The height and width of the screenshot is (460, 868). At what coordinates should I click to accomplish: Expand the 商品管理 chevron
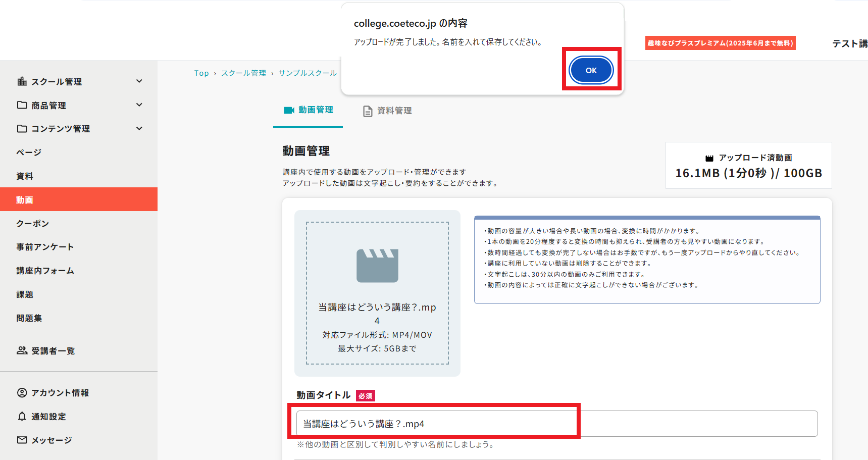click(139, 105)
